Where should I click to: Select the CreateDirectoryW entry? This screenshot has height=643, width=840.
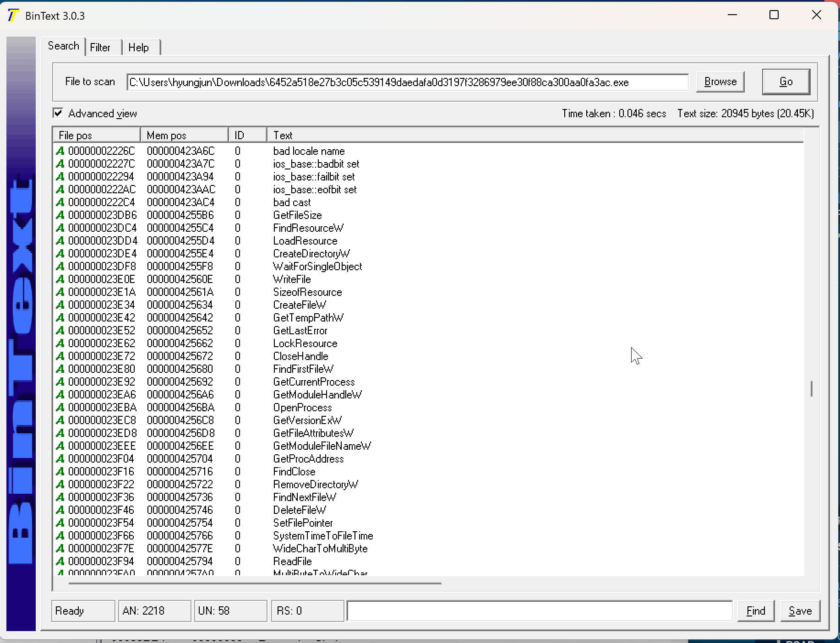click(311, 254)
